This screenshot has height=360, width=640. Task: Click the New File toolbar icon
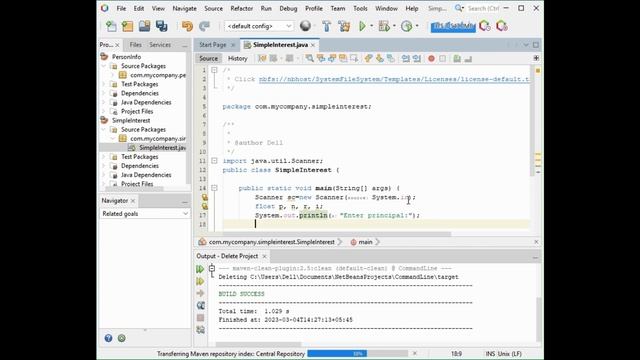pyautogui.click(x=111, y=26)
